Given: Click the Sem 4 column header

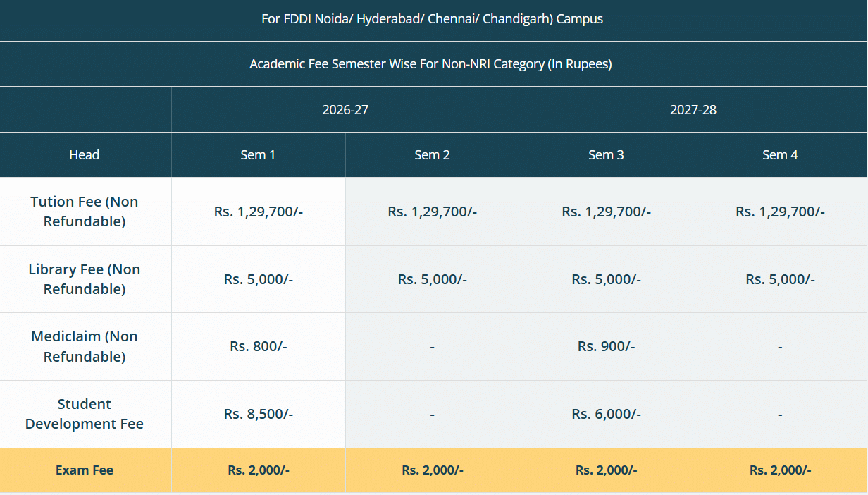Looking at the screenshot, I should 780,155.
